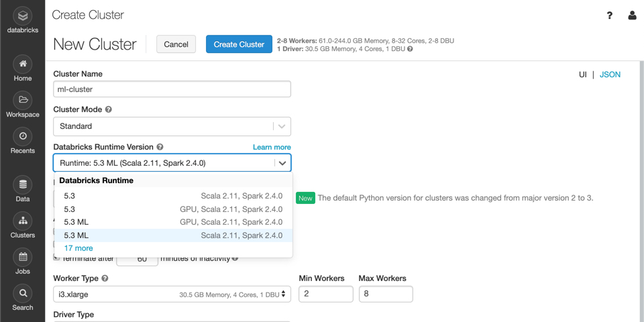Open Clusters in the sidebar
Screen dimensions: 644x322
23,226
